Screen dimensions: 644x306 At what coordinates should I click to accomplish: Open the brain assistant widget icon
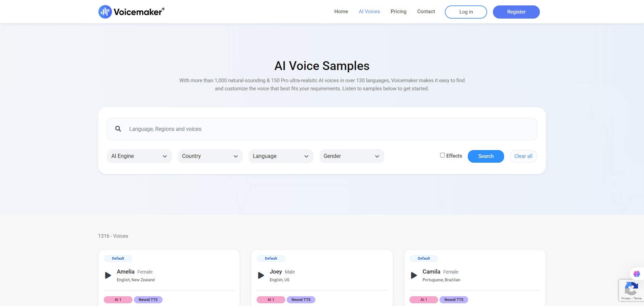637,274
